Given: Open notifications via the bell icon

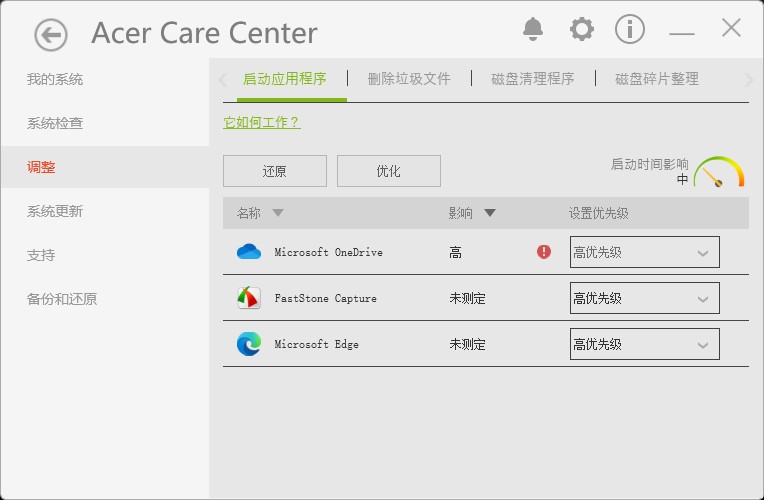Looking at the screenshot, I should [x=533, y=29].
